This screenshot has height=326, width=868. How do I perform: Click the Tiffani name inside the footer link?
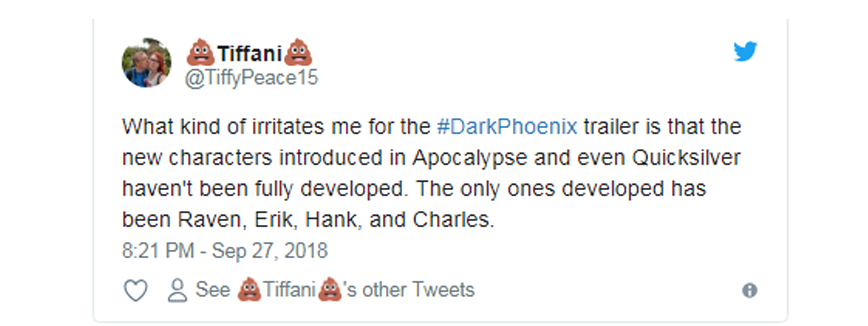(x=289, y=289)
